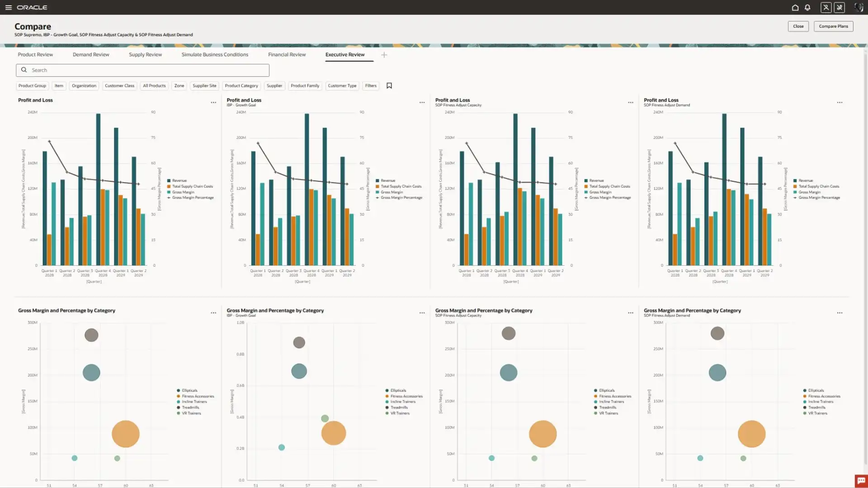Add a new tab with plus icon

(384, 55)
